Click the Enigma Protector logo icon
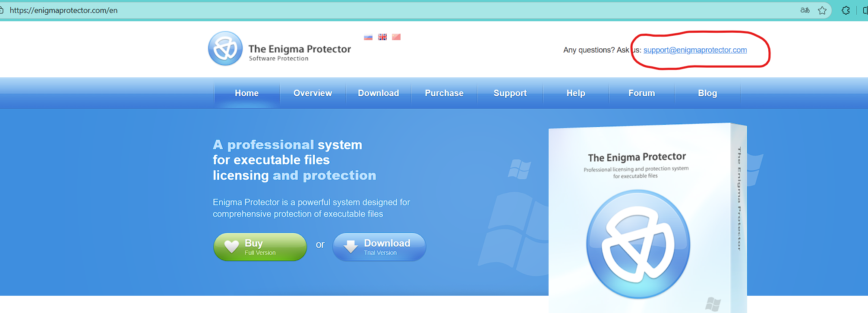The image size is (868, 313). click(225, 48)
